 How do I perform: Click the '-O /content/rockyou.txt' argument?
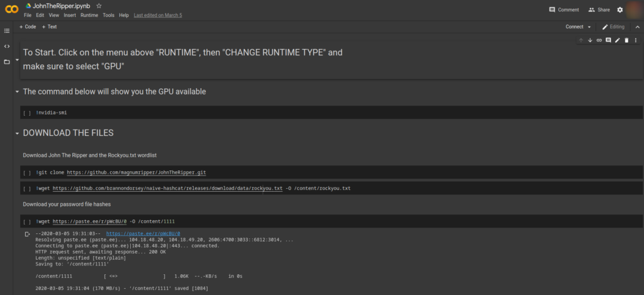318,188
